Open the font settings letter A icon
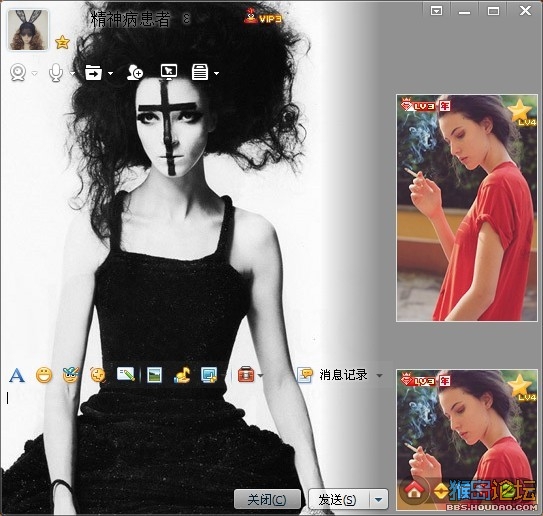Image resolution: width=543 pixels, height=516 pixels. click(17, 375)
